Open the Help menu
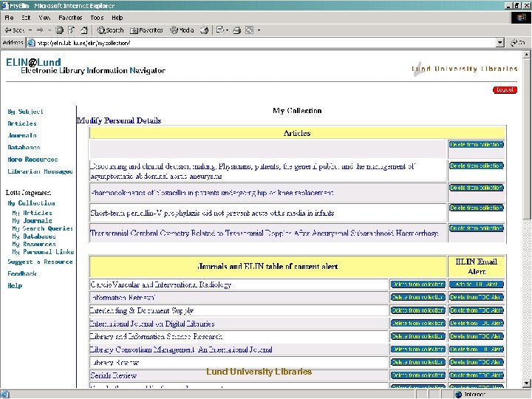Screen dimensions: 532x399 [x=117, y=18]
